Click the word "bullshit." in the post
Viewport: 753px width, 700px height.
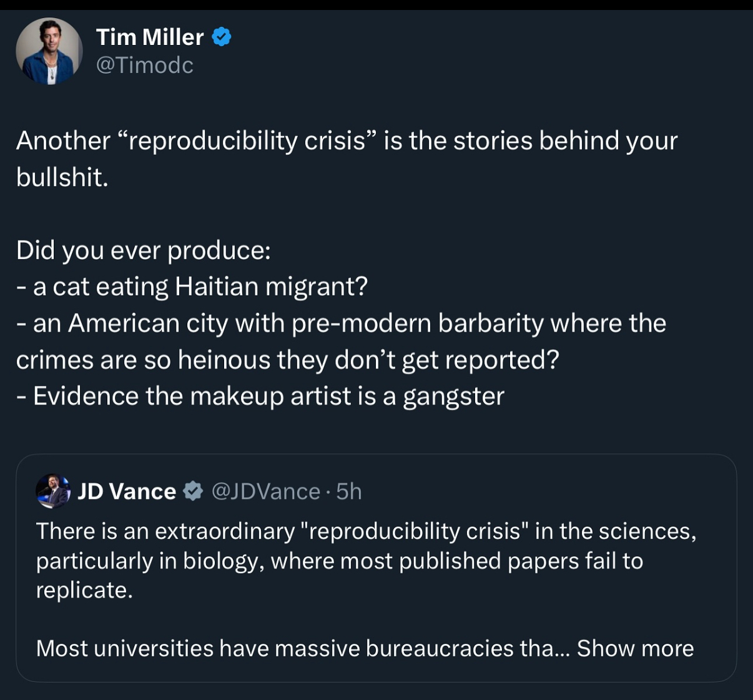(62, 177)
